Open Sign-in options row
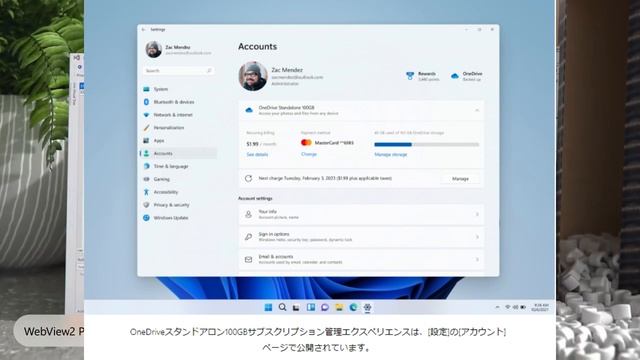Screen dimensions: 640x360 (361, 237)
